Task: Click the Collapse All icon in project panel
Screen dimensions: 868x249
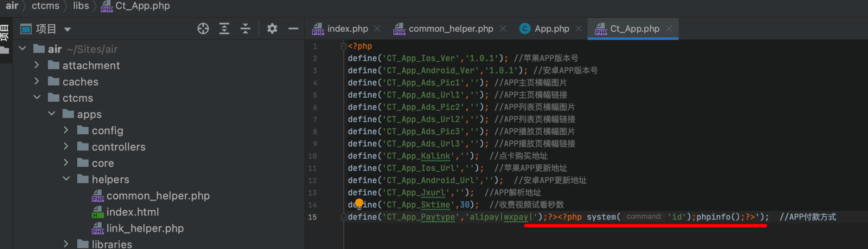Action: pyautogui.click(x=245, y=29)
